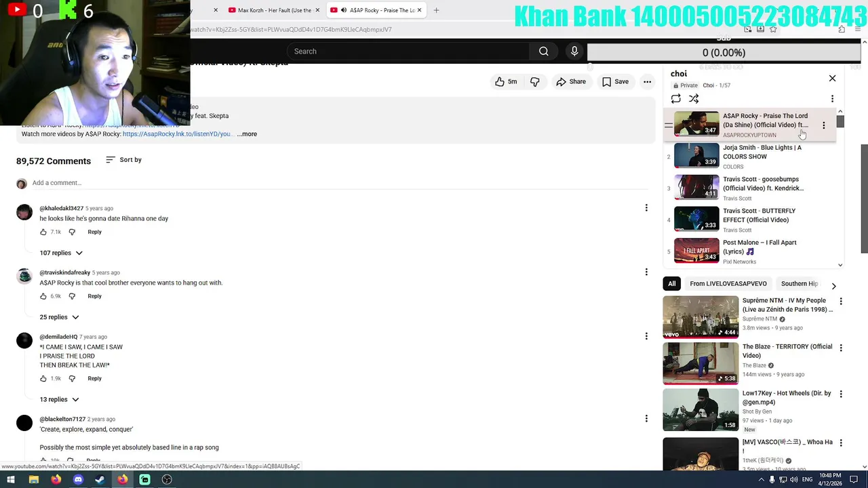Like the video with 5m likes
Viewport: 868px width, 488px height.
506,82
